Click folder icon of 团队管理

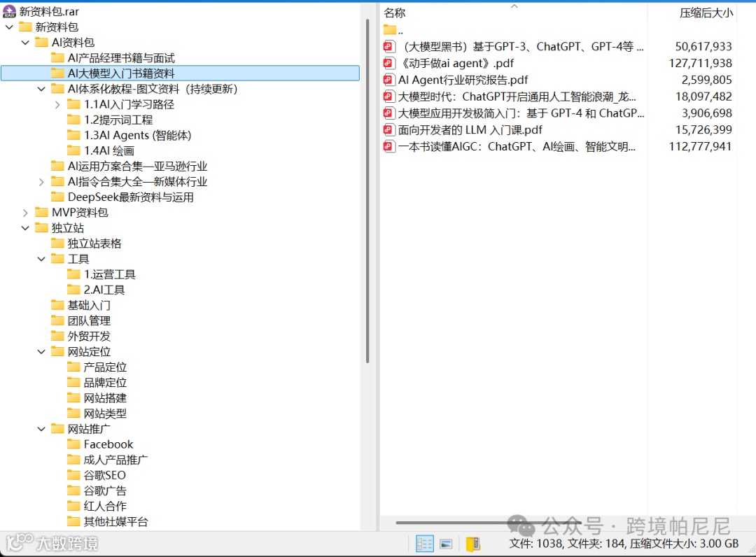point(58,320)
